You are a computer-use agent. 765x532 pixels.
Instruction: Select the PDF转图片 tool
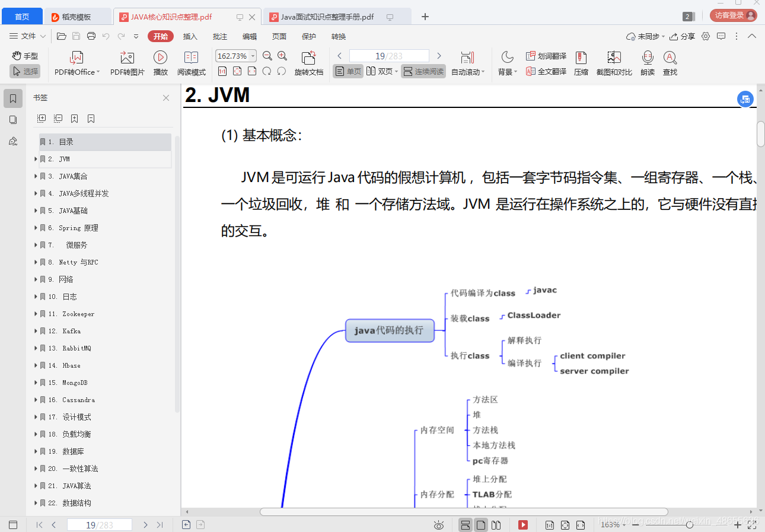click(126, 62)
